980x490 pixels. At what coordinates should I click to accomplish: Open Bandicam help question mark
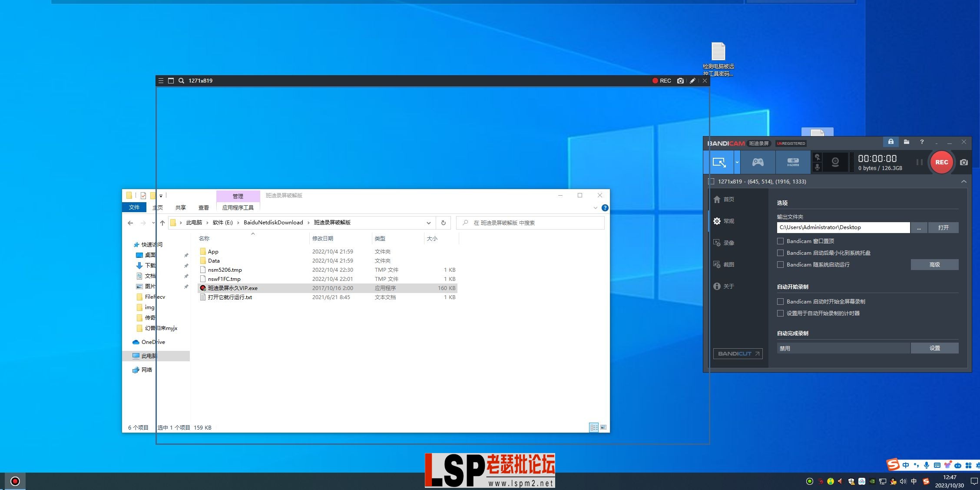click(922, 142)
